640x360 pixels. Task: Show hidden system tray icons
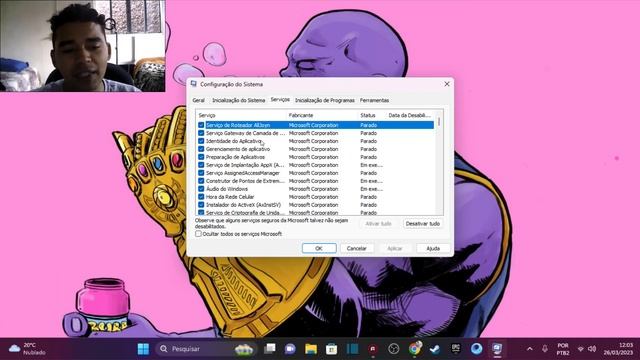pos(530,349)
